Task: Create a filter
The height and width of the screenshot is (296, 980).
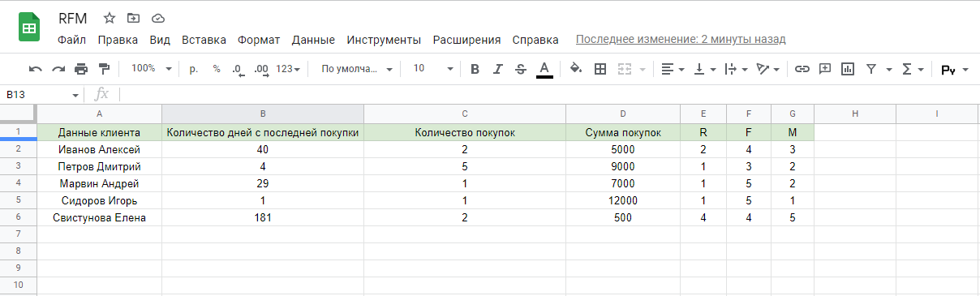Action: [871, 69]
